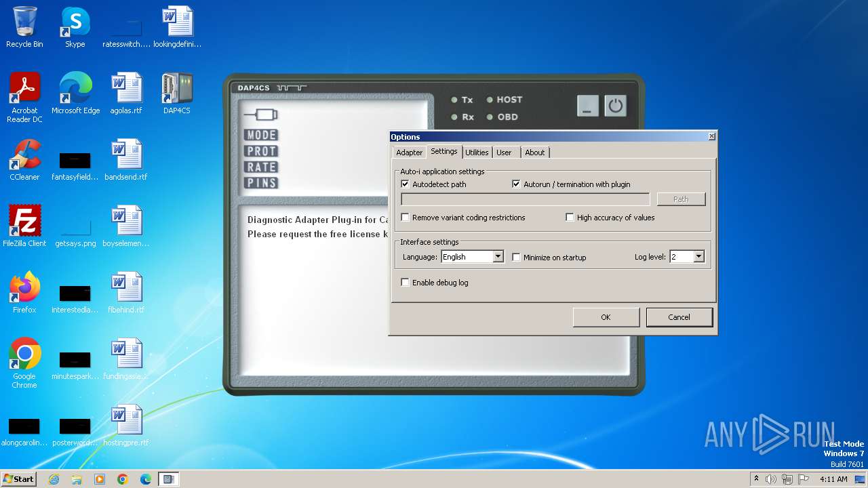Select the boyselemen document icon
The width and height of the screenshot is (868, 488).
[x=126, y=226]
